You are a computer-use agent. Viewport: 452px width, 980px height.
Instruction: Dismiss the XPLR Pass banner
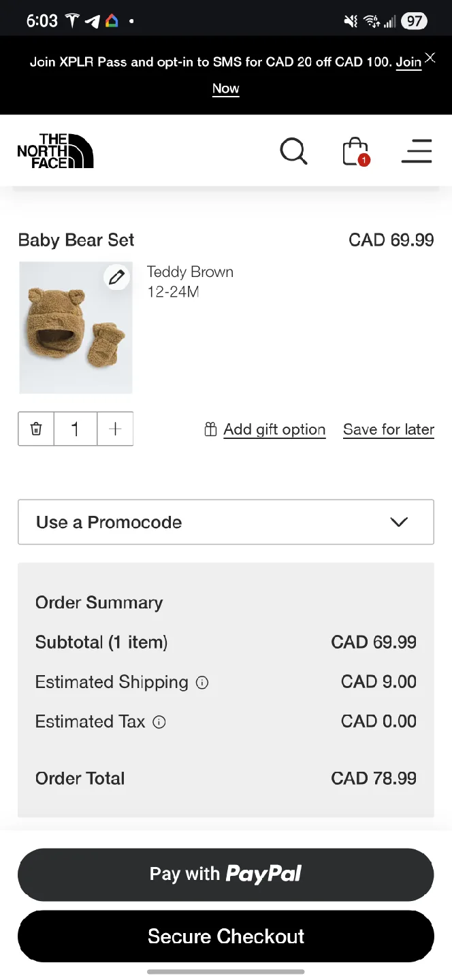click(x=430, y=58)
